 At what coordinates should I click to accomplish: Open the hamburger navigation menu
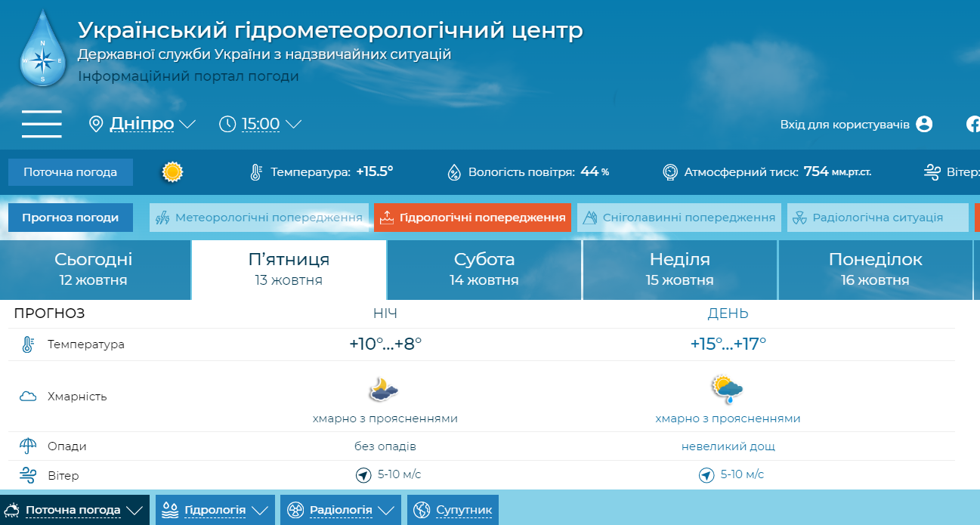[42, 123]
